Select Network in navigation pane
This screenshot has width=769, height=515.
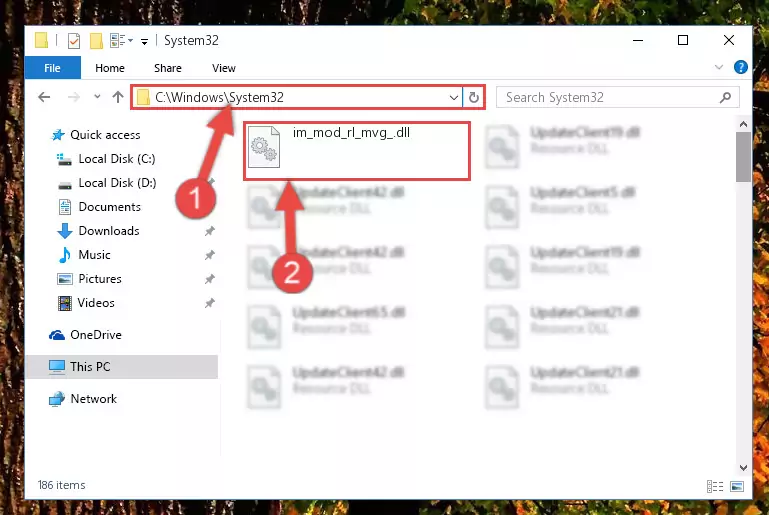(x=93, y=398)
